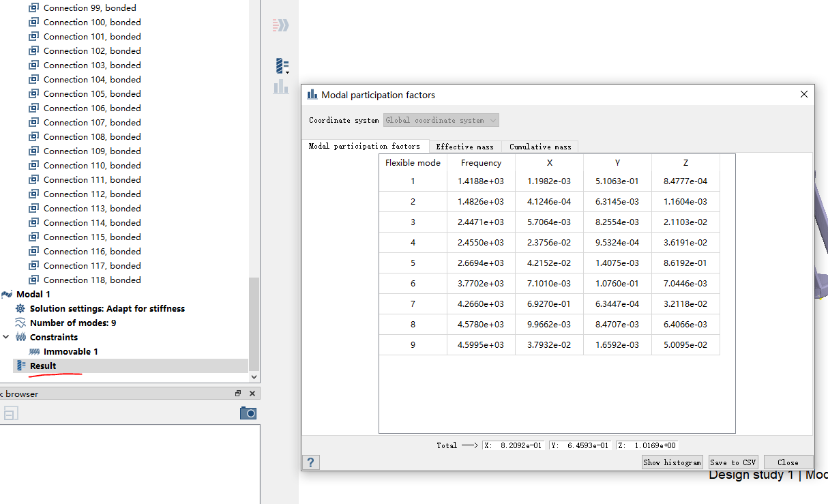The height and width of the screenshot is (504, 828).
Task: Undock the browser panel with float icon
Action: point(238,394)
